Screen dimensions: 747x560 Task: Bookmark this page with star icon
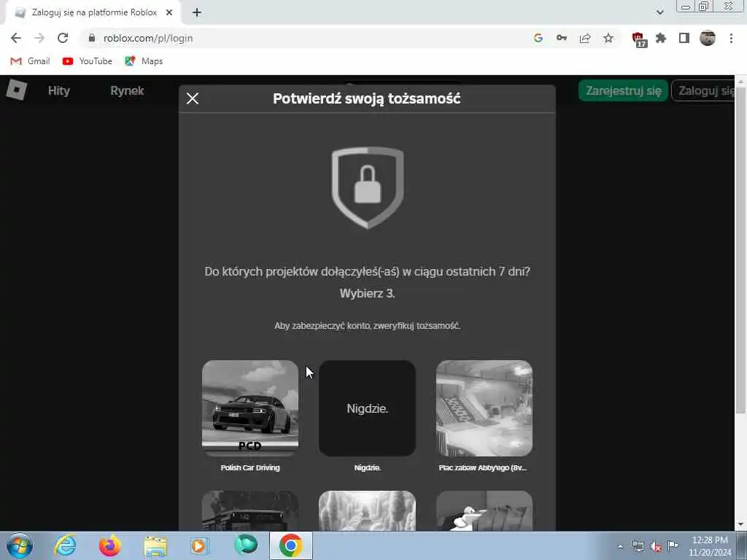click(x=608, y=38)
